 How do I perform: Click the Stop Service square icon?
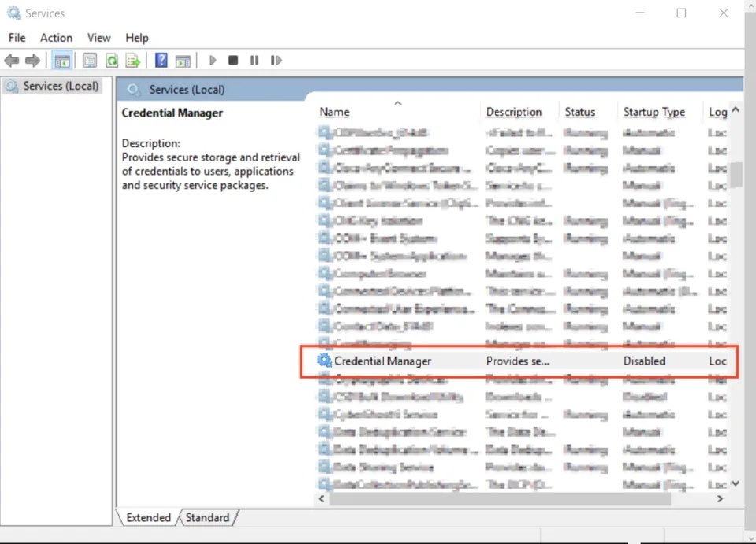(x=233, y=61)
